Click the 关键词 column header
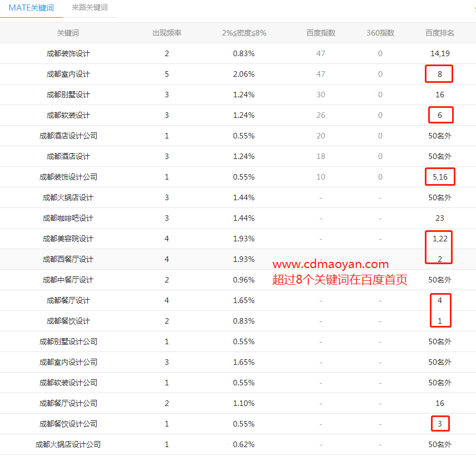Viewport: 476px width, 456px height. click(68, 33)
